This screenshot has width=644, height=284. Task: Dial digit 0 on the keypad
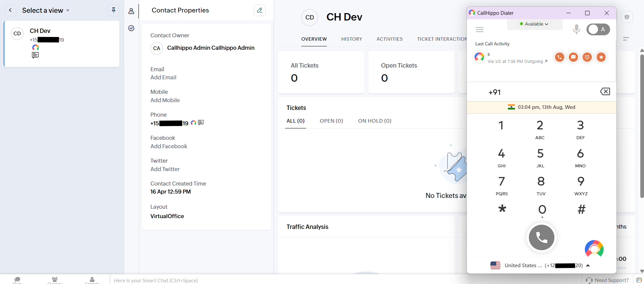coord(542,211)
